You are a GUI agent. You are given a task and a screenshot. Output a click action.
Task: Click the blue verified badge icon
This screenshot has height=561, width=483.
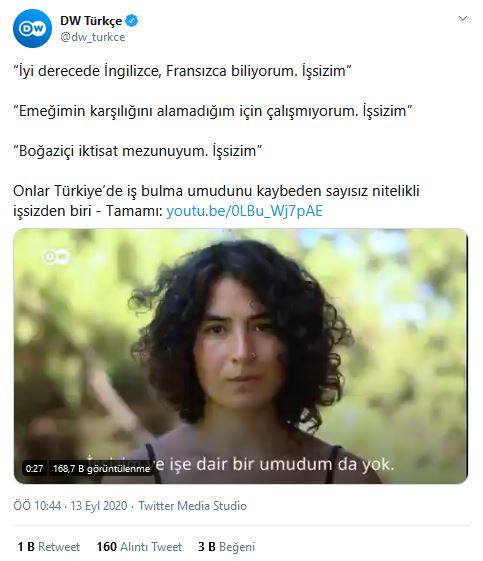[132, 20]
